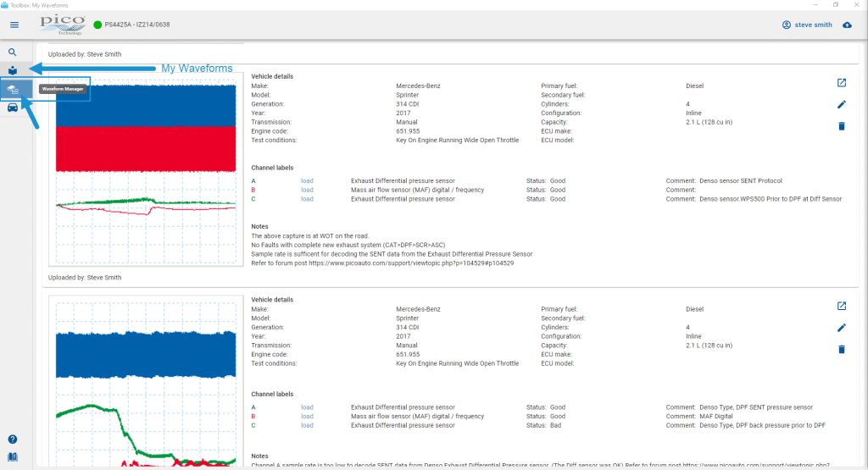Image resolution: width=868 pixels, height=470 pixels.
Task: Click 'Sample rate is sufficent for decoding' note line
Action: point(392,254)
